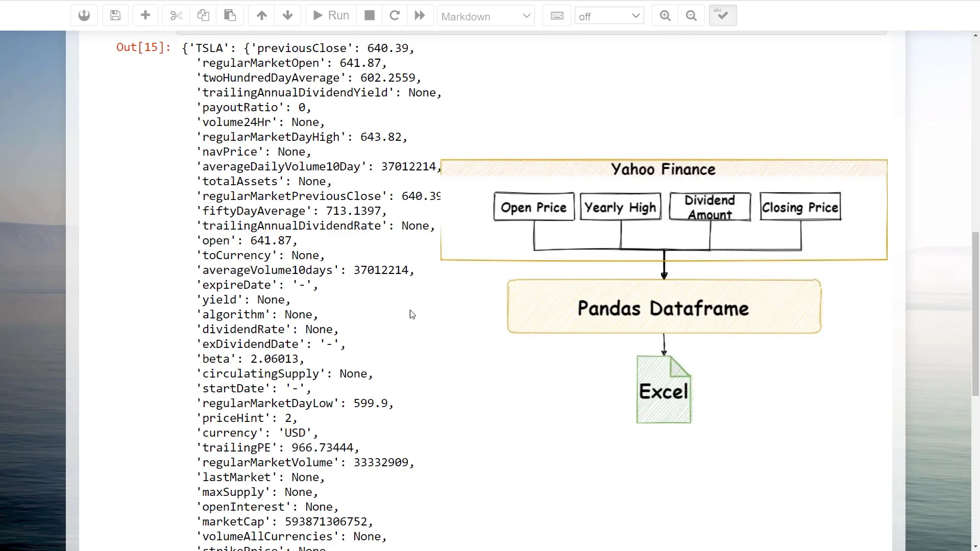Select the Yahoo Finance diagram in the markdown cell
Image resolution: width=980 pixels, height=551 pixels.
coord(664,209)
